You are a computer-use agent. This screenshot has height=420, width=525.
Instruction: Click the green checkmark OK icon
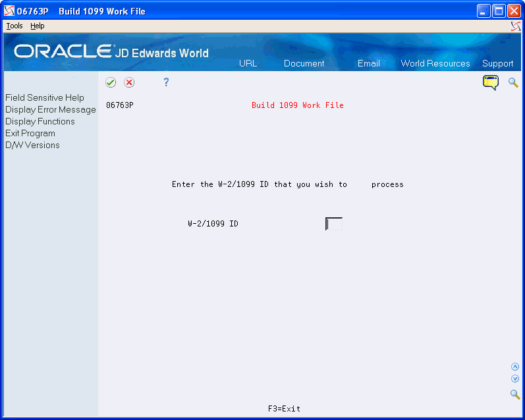111,82
